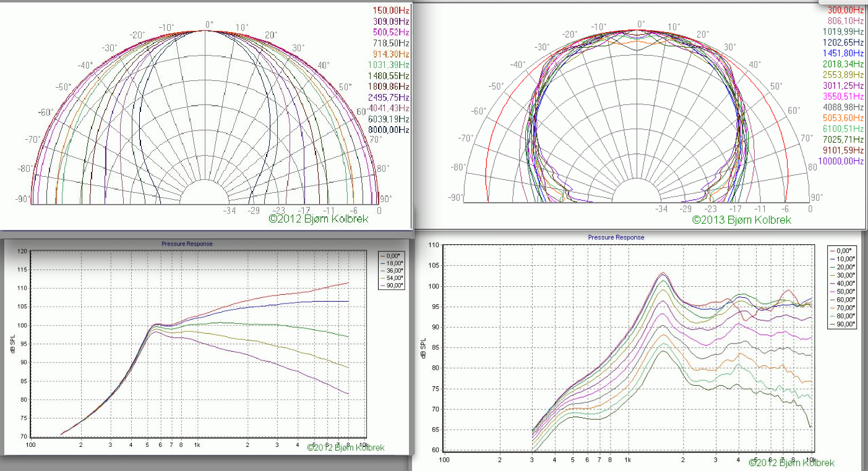Image resolution: width=868 pixels, height=471 pixels.
Task: Select the blue 1451,80Hz legend entry
Action: pyautogui.click(x=843, y=54)
